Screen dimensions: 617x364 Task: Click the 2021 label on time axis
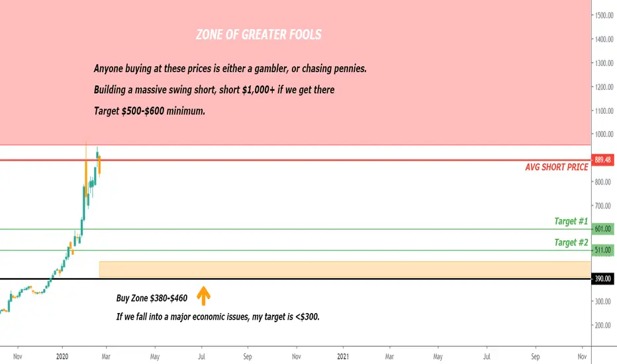pos(343,357)
